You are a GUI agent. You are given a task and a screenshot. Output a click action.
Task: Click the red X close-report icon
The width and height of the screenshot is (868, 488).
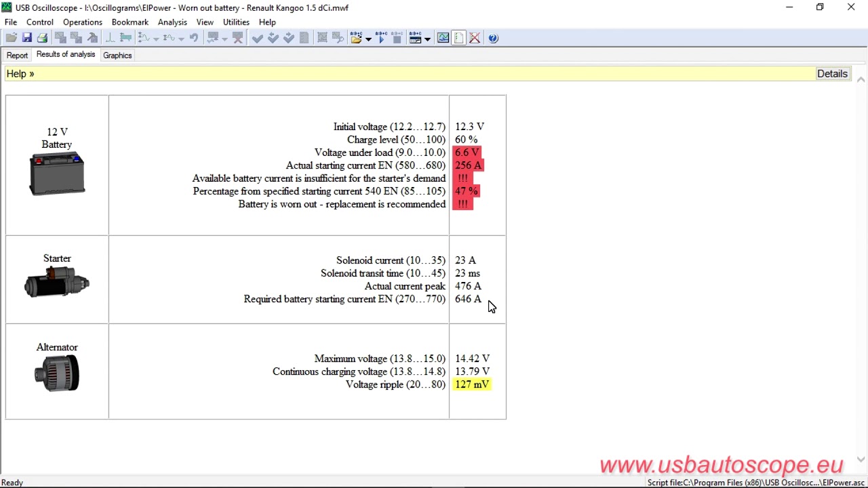click(475, 38)
